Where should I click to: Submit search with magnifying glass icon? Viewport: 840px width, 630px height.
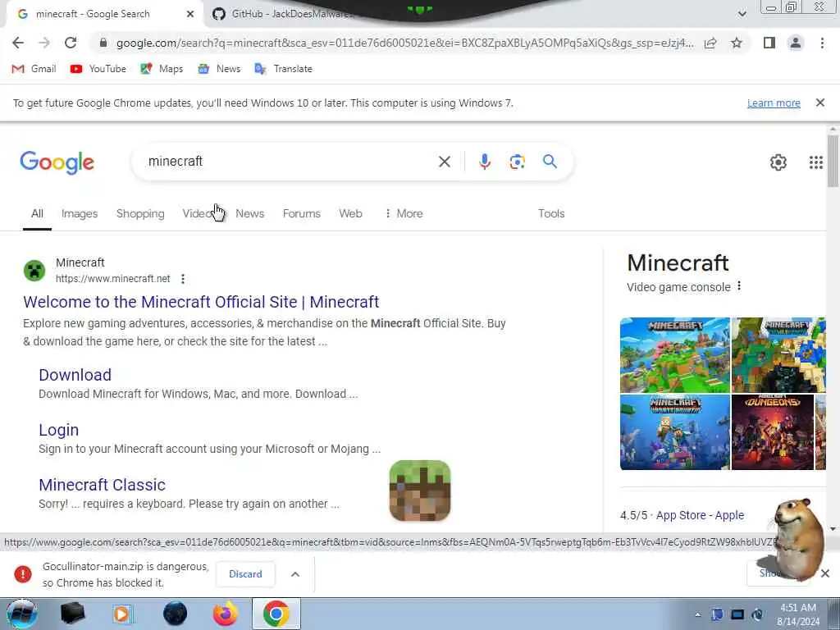click(x=550, y=162)
